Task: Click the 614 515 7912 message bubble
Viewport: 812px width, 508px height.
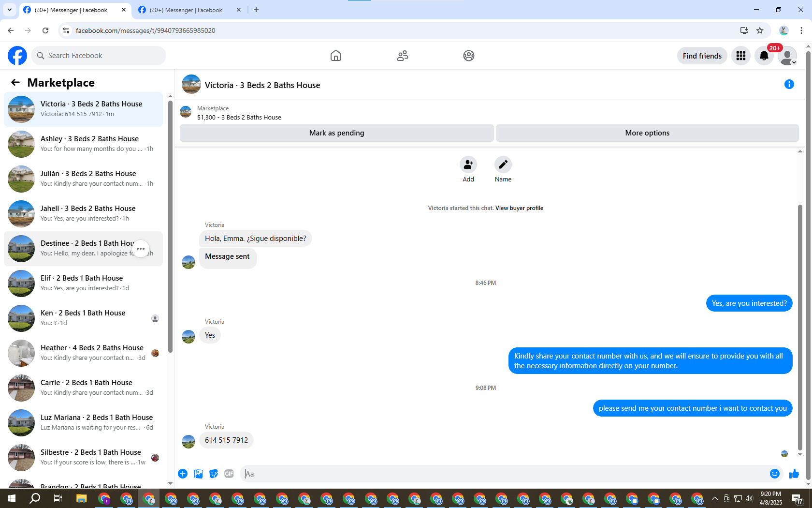Action: click(x=226, y=440)
